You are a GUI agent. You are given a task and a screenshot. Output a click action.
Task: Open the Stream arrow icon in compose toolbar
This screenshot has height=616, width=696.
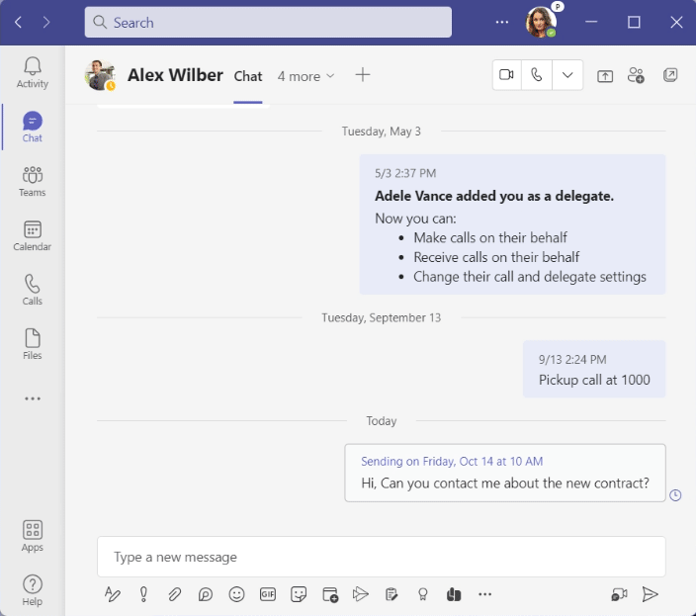[x=361, y=594]
